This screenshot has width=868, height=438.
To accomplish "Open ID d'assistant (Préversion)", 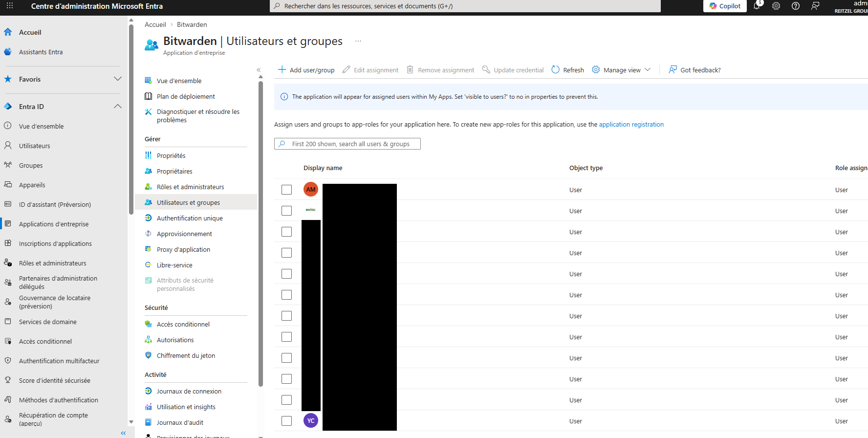I will [55, 204].
